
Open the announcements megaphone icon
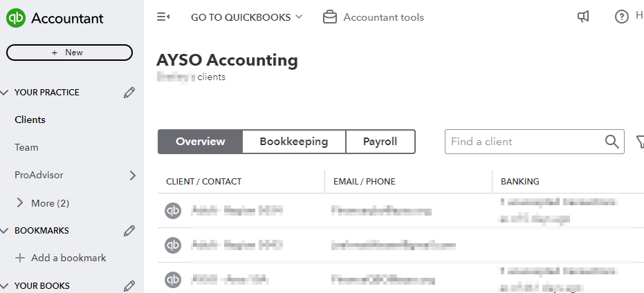point(583,17)
